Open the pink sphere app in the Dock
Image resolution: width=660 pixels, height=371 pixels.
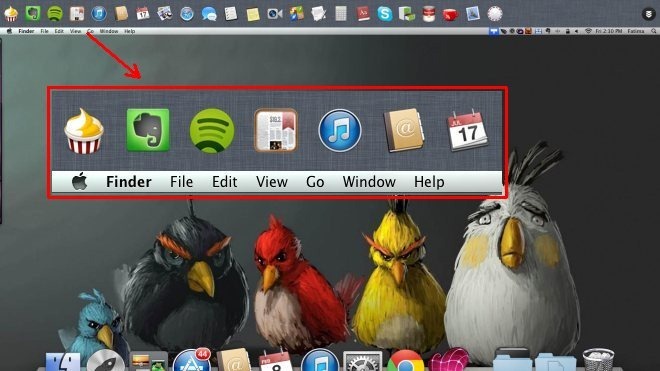click(449, 360)
